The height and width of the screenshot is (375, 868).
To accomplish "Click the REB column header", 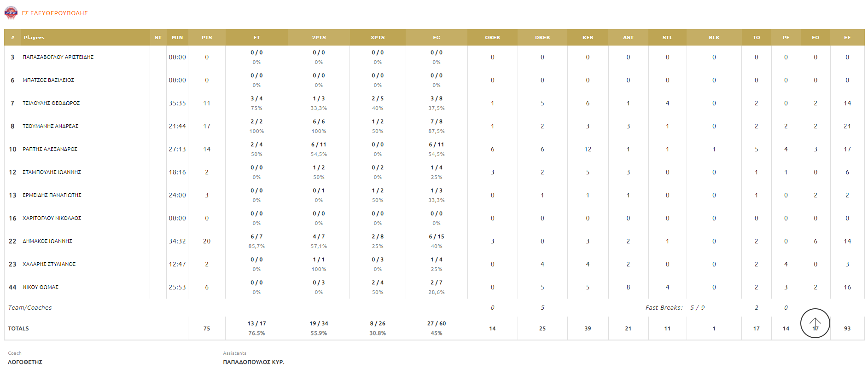I will tap(588, 38).
